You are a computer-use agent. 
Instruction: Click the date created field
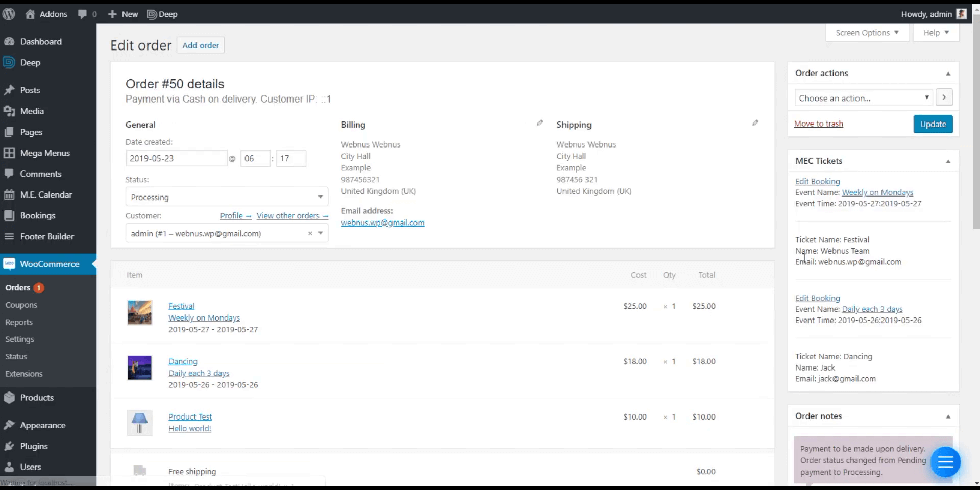coord(176,158)
